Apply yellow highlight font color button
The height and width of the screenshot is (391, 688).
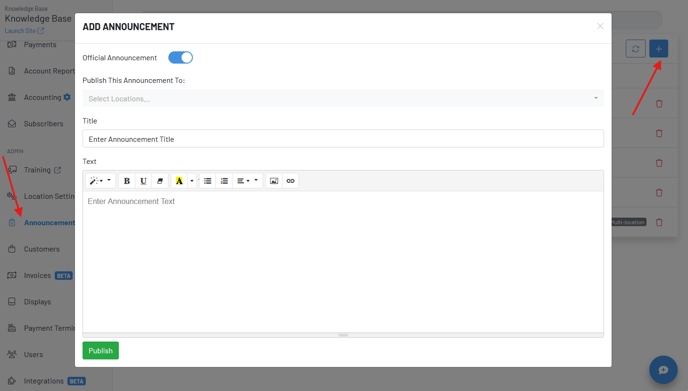point(179,181)
